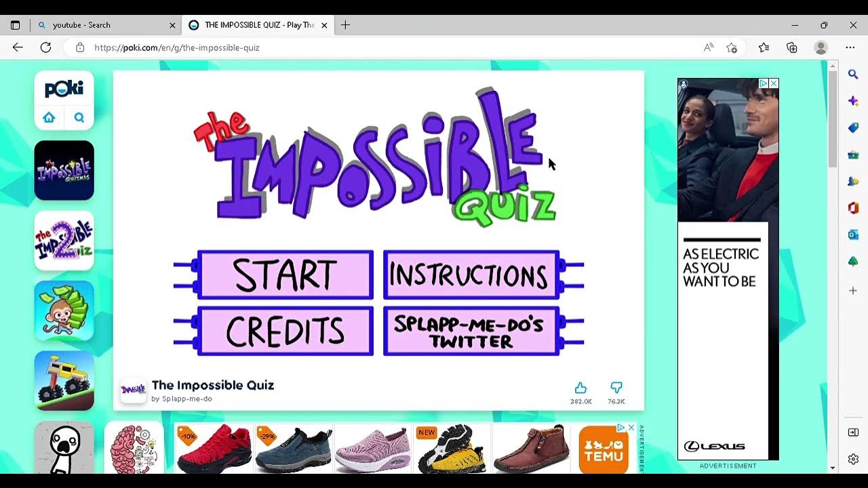Open The Impossible Quiz 2 thumbnail
This screenshot has width=868, height=488.
[x=64, y=241]
